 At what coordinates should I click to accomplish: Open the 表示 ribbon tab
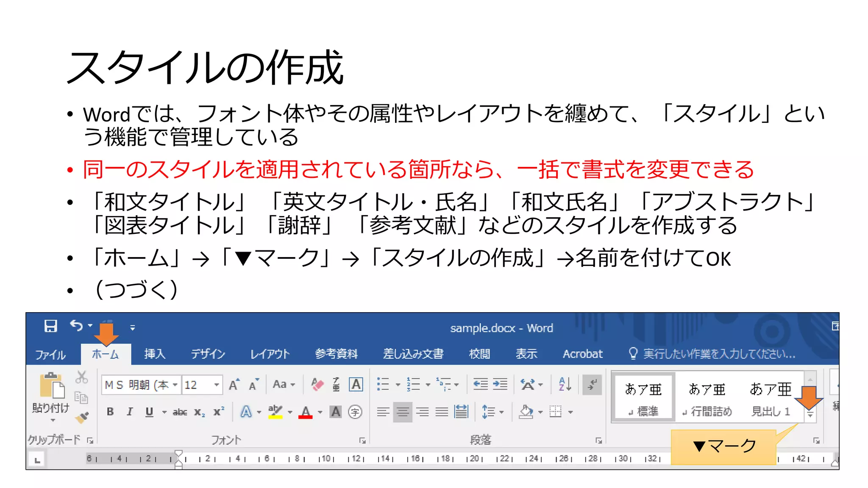click(526, 354)
